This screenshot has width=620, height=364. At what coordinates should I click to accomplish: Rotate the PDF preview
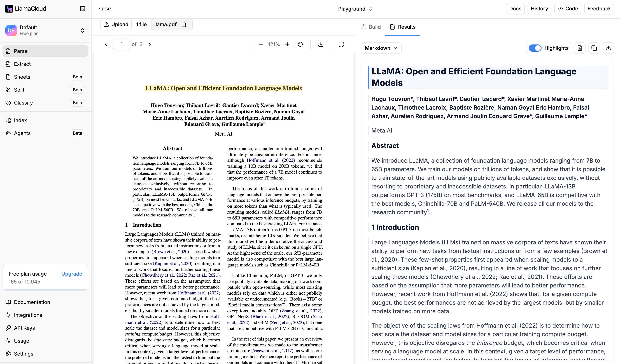(300, 44)
